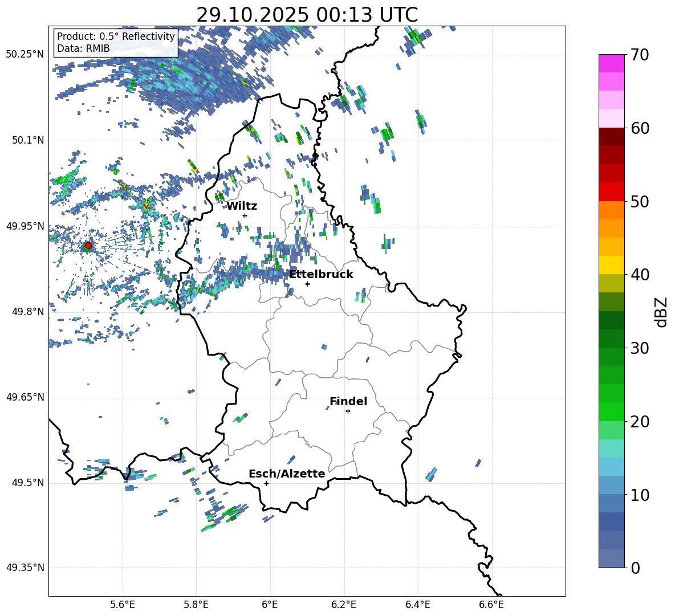The image size is (675, 616).
Task: Click the 49.95°N latitude label
Action: [x=25, y=226]
